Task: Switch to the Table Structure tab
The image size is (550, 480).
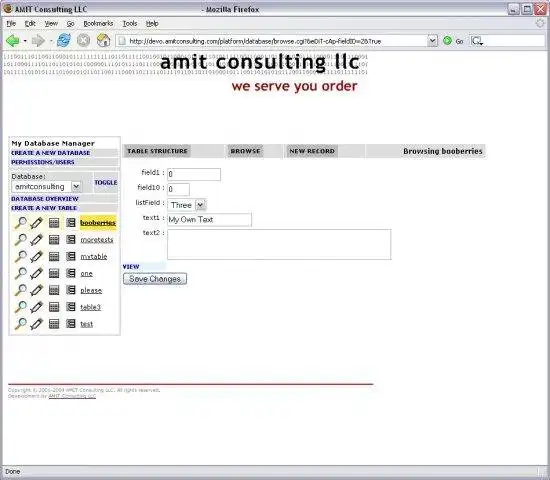Action: coord(157,151)
